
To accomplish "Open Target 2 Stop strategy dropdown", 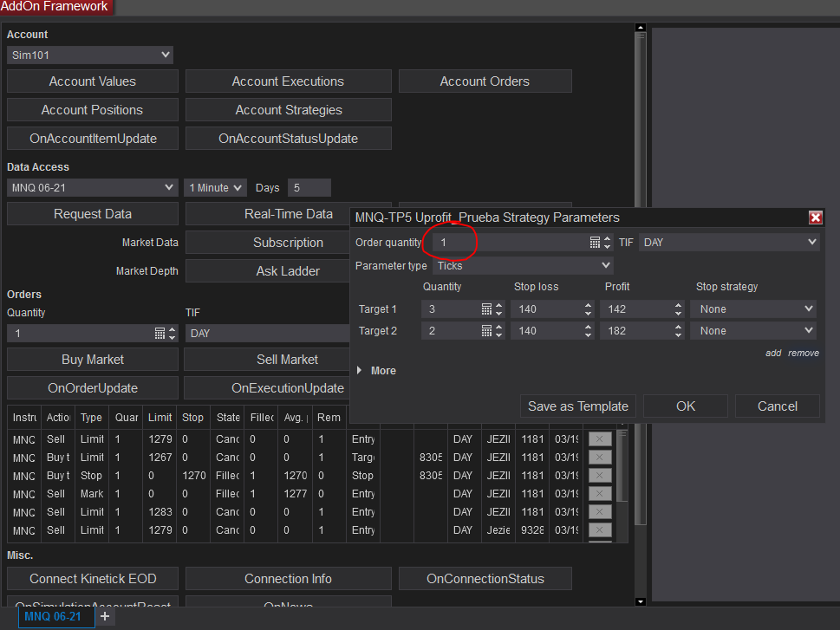I will click(x=753, y=331).
